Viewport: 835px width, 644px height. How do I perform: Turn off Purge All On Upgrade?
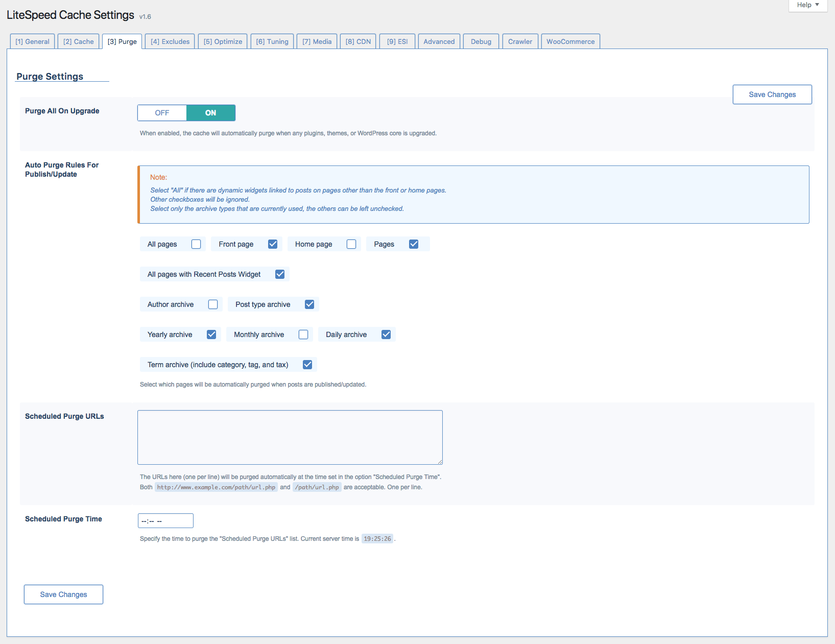pos(162,113)
